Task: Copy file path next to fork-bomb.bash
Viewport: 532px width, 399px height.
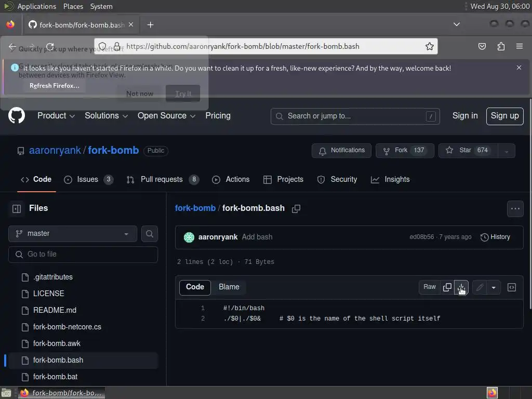Action: pyautogui.click(x=296, y=209)
